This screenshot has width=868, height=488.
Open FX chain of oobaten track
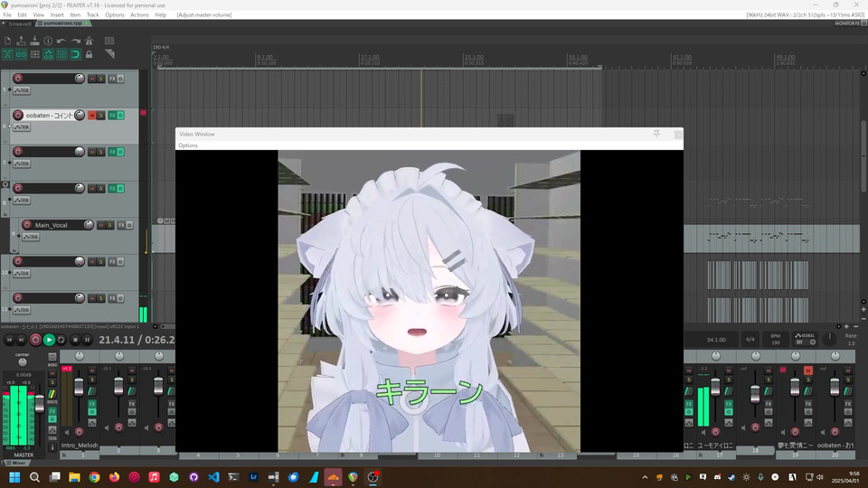pyautogui.click(x=112, y=115)
